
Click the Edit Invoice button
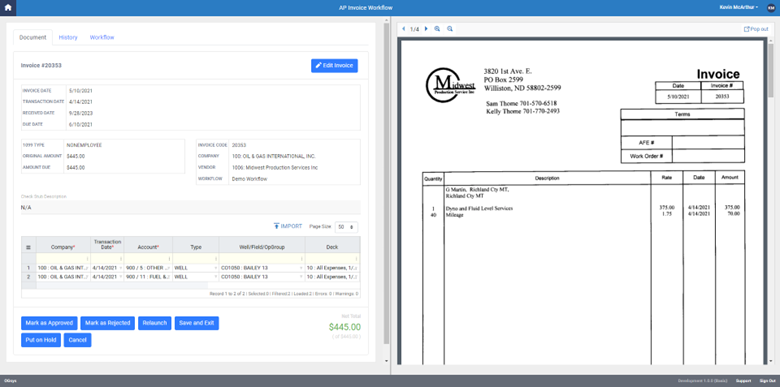coord(334,66)
